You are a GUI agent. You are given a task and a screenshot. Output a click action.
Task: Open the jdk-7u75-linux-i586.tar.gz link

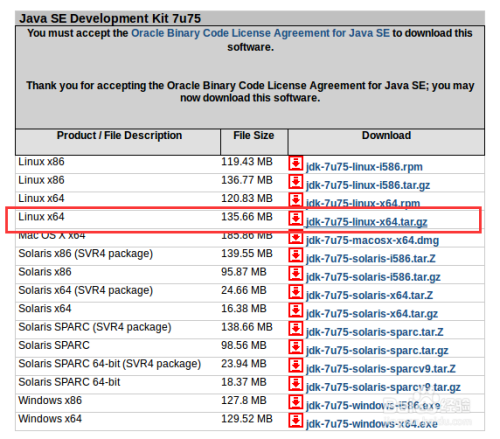click(368, 185)
